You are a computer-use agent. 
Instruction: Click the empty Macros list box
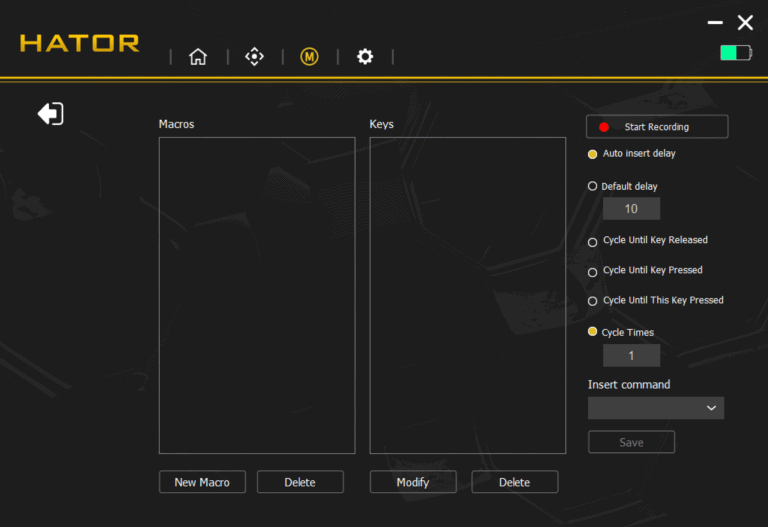[x=257, y=295]
